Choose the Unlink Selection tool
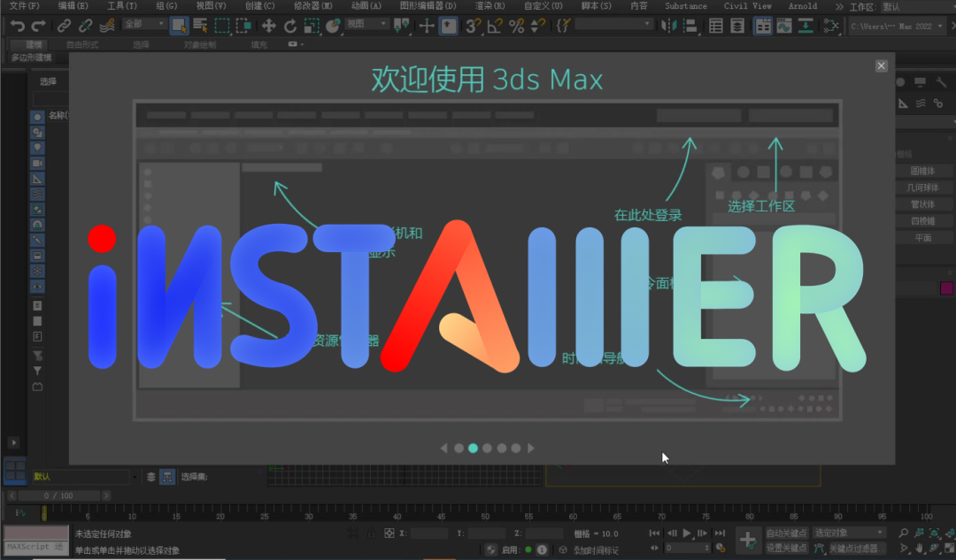This screenshot has height=560, width=956. pyautogui.click(x=85, y=26)
